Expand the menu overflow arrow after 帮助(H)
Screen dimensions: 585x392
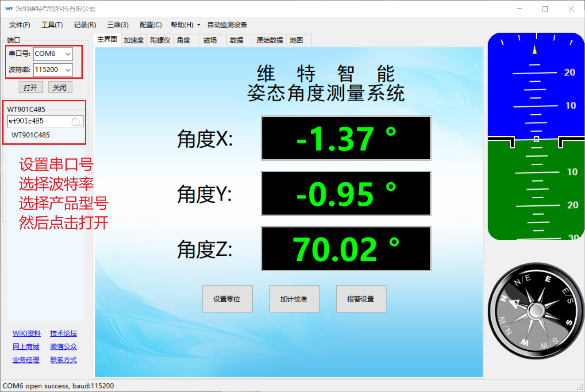(199, 25)
